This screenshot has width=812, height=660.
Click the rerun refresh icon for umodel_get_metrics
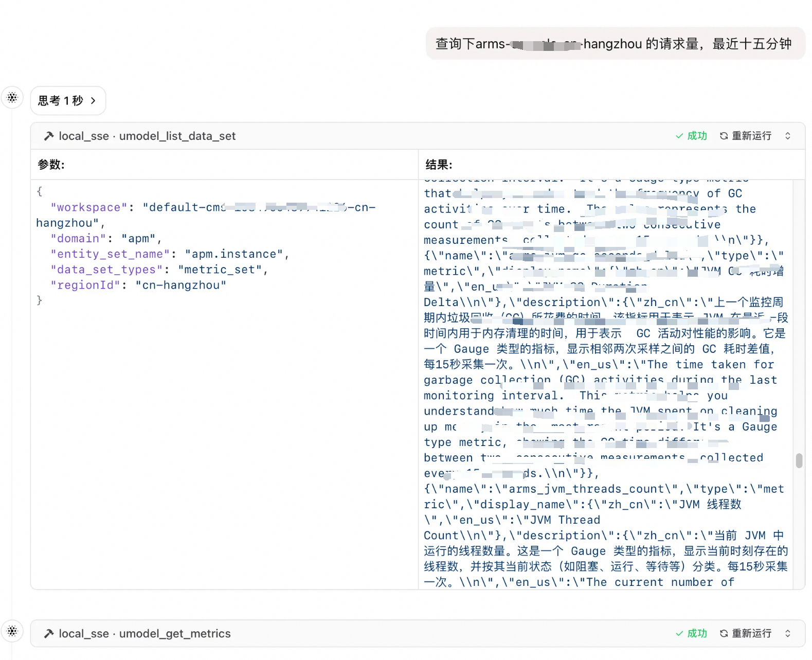(724, 633)
